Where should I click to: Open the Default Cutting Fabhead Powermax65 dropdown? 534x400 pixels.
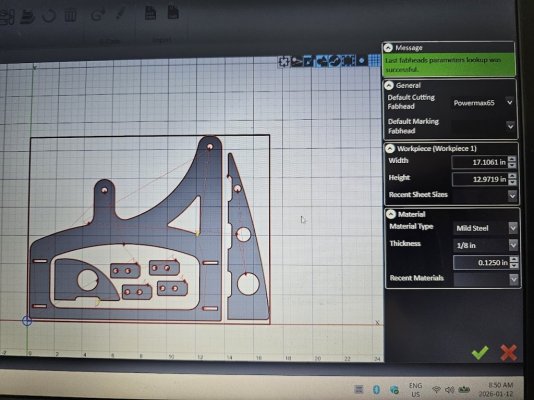[x=483, y=102]
